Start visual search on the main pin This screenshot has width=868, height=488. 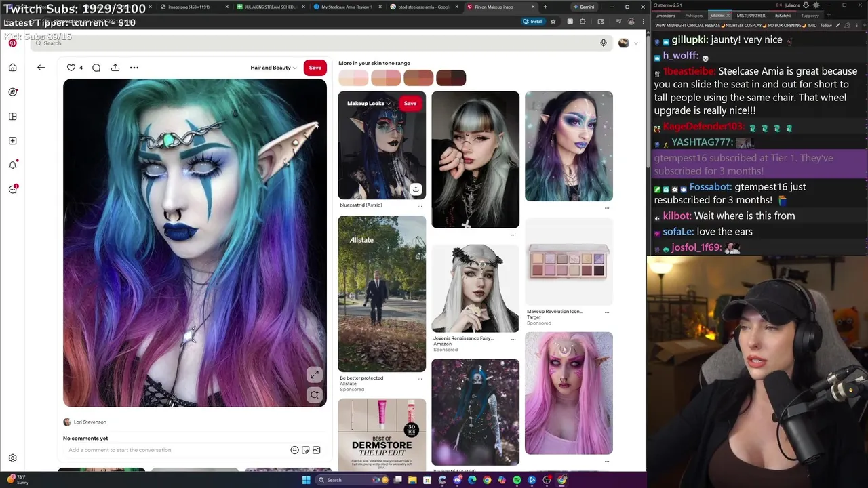click(315, 394)
